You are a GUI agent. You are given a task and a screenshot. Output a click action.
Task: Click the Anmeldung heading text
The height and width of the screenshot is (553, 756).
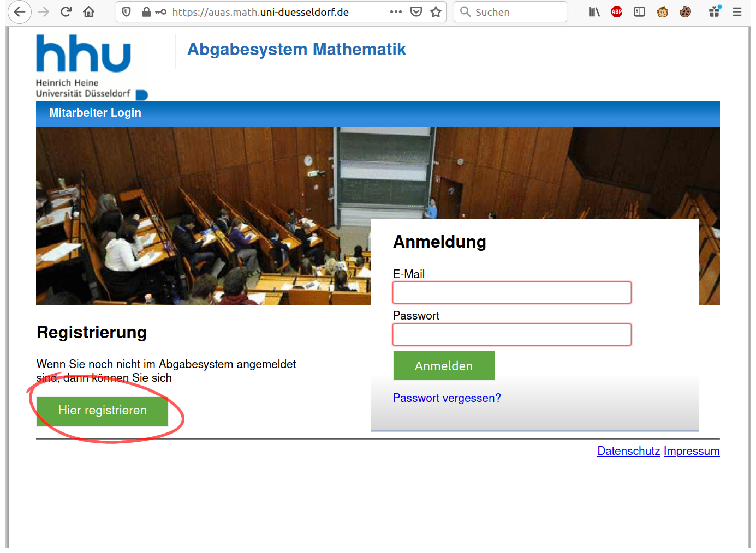pyautogui.click(x=439, y=242)
